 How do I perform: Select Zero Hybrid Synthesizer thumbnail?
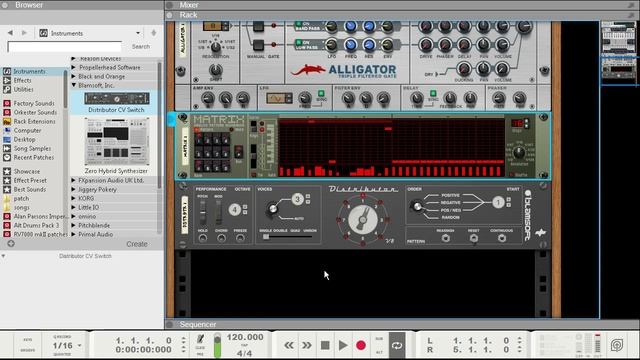[x=117, y=141]
